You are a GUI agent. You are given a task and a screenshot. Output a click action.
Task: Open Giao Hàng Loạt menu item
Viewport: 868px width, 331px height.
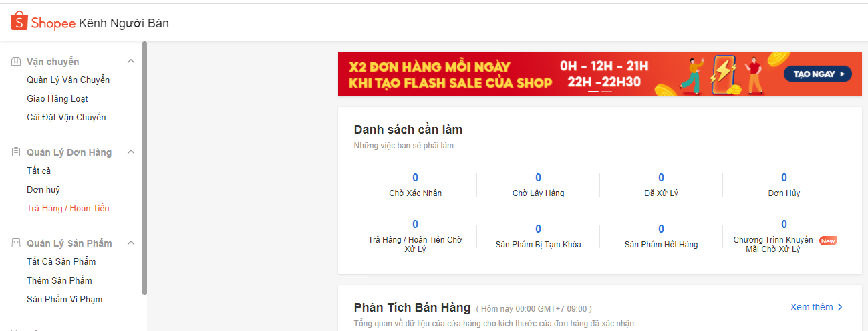tap(57, 99)
